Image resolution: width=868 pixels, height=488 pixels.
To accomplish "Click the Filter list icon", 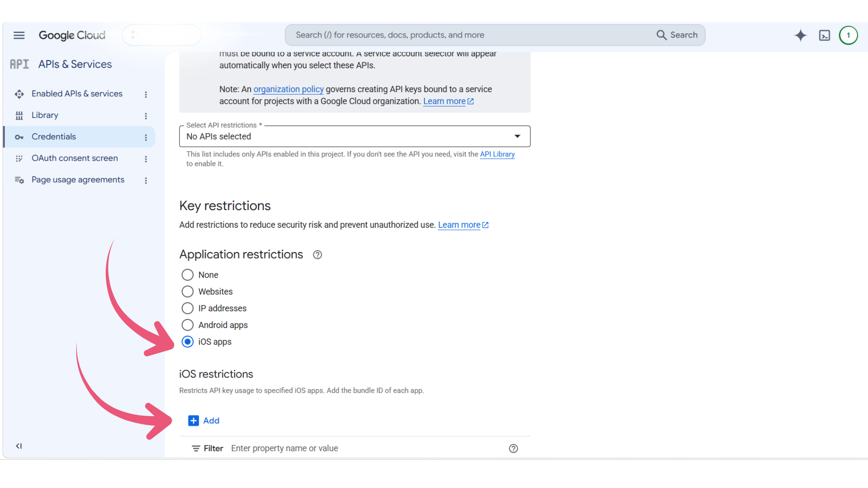I will click(x=196, y=449).
